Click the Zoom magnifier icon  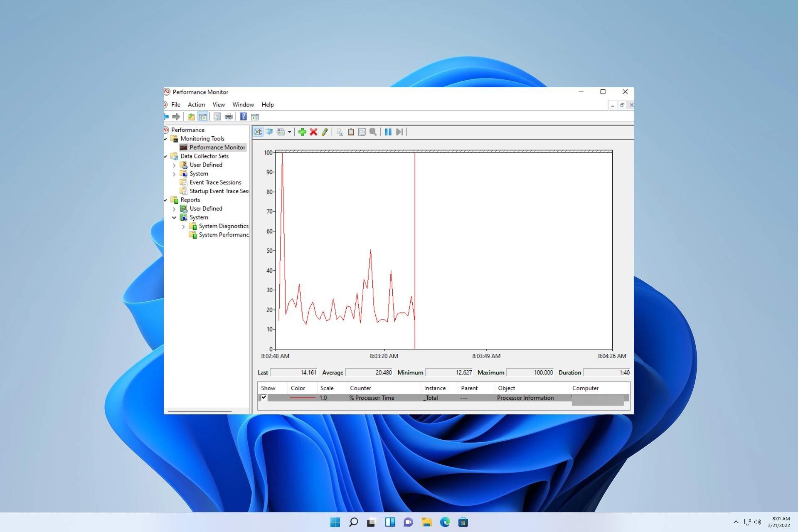point(373,132)
